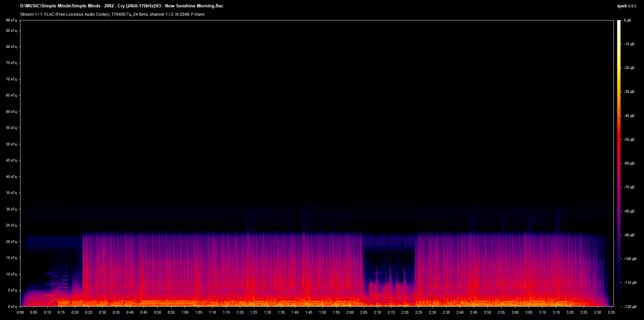Click the FLAC stream info line
Image resolution: width=644 pixels, height=320 pixels.
112,14
